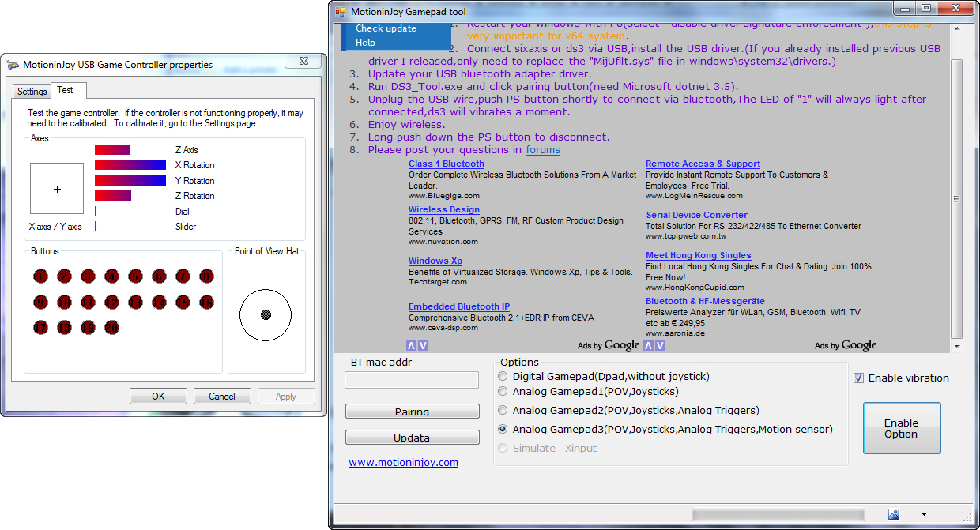Click the BT mac addr input field
Screen dimensions: 980x530
(x=412, y=380)
